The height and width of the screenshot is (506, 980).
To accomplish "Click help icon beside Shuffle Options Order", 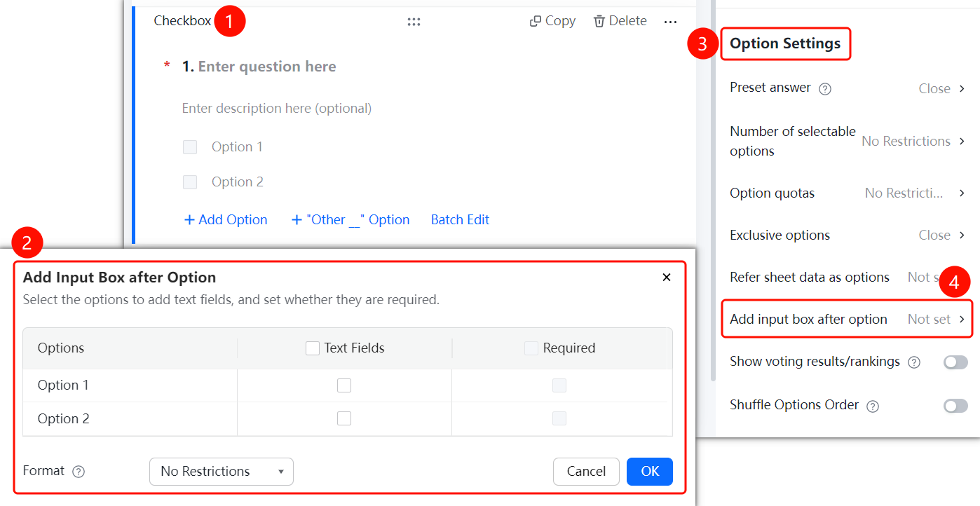I will pos(873,406).
